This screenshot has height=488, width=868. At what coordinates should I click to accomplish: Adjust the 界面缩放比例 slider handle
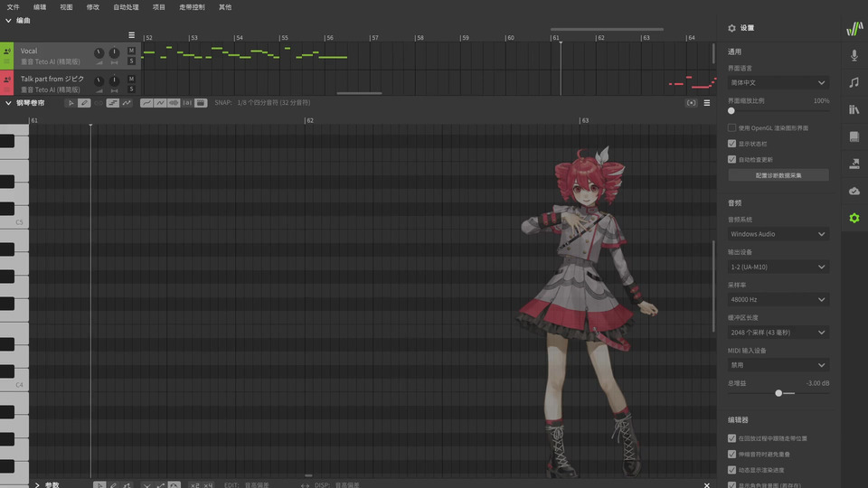point(731,110)
